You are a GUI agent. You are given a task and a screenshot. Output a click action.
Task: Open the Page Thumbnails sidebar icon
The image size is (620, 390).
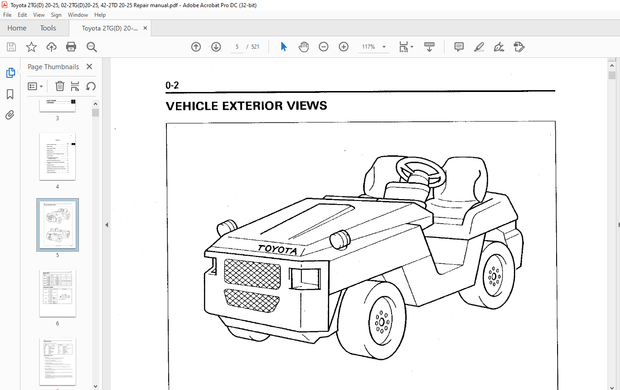point(10,73)
